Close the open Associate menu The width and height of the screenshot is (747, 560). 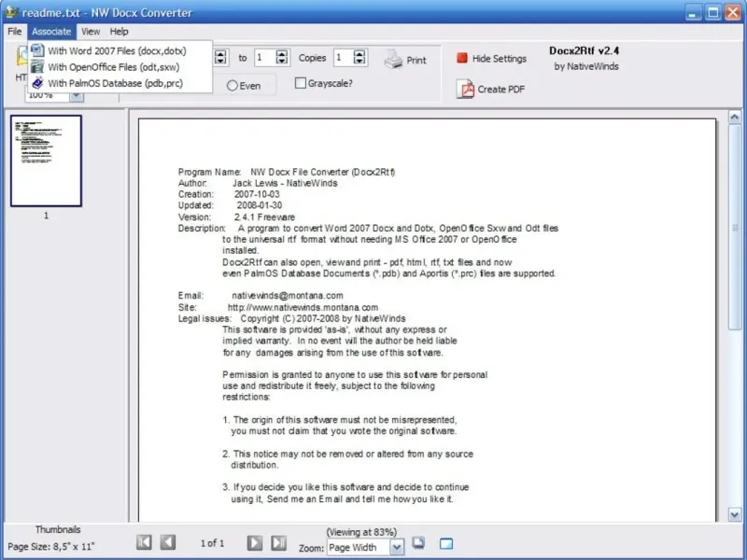pos(51,32)
